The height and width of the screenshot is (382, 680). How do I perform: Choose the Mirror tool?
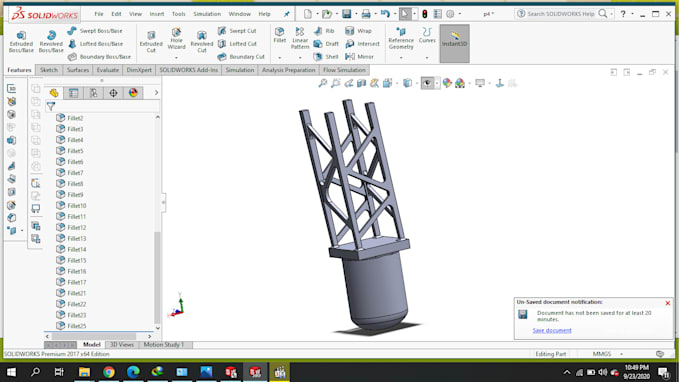(x=360, y=57)
